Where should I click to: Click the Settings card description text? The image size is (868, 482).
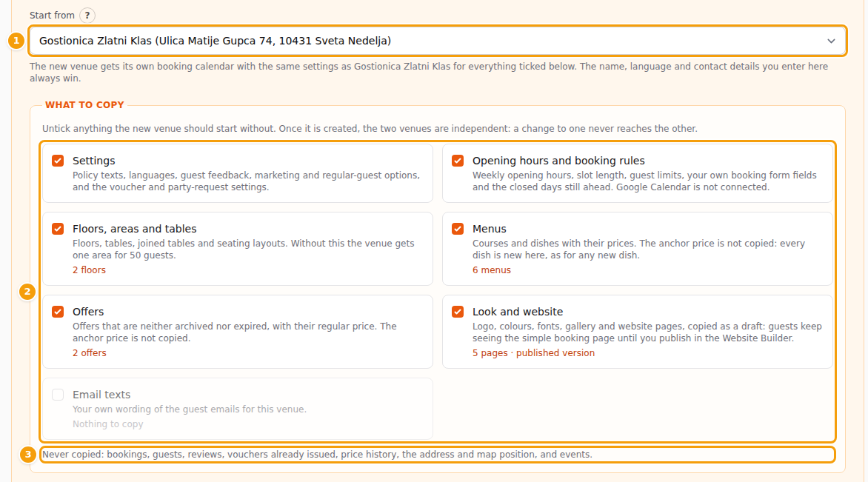pos(247,181)
